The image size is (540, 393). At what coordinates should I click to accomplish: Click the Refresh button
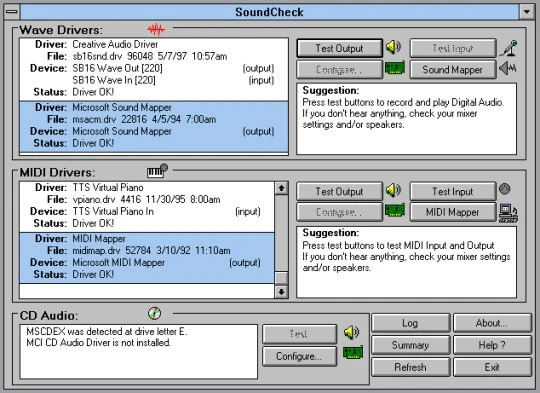411,367
